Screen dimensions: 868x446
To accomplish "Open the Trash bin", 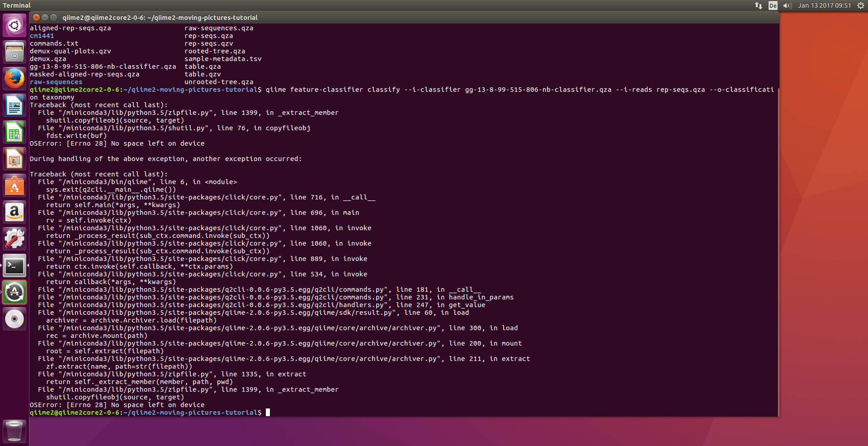I will pyautogui.click(x=14, y=431).
